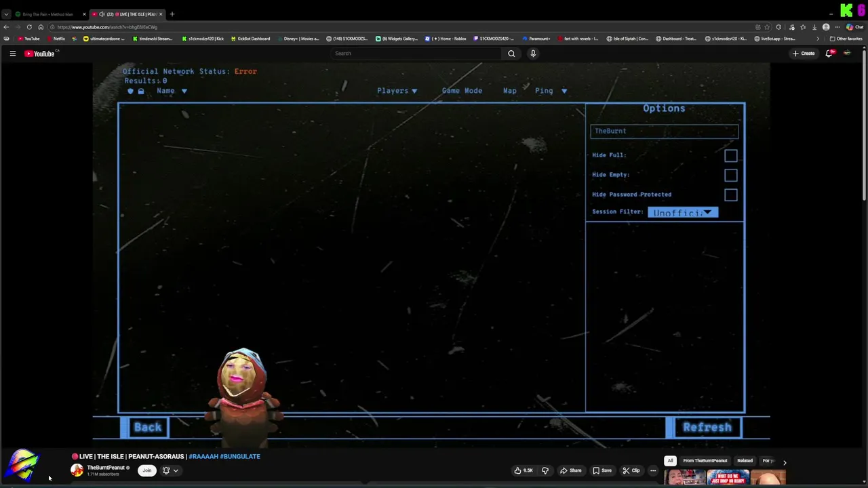Click the Map column header

(x=510, y=91)
